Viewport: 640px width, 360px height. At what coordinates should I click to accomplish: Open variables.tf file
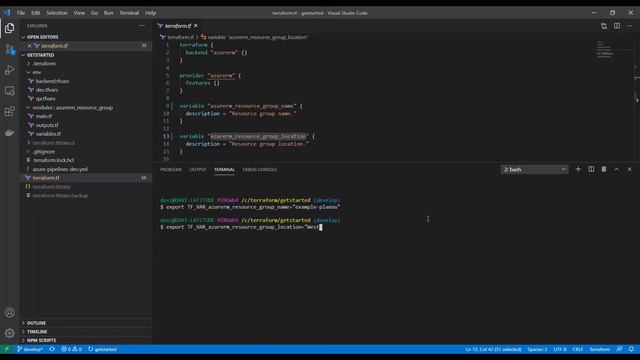click(48, 134)
